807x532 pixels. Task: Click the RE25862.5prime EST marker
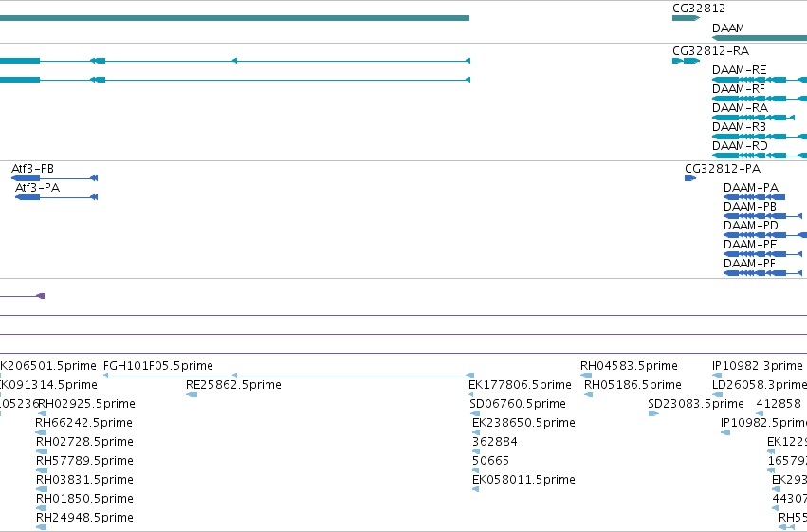coord(192,394)
